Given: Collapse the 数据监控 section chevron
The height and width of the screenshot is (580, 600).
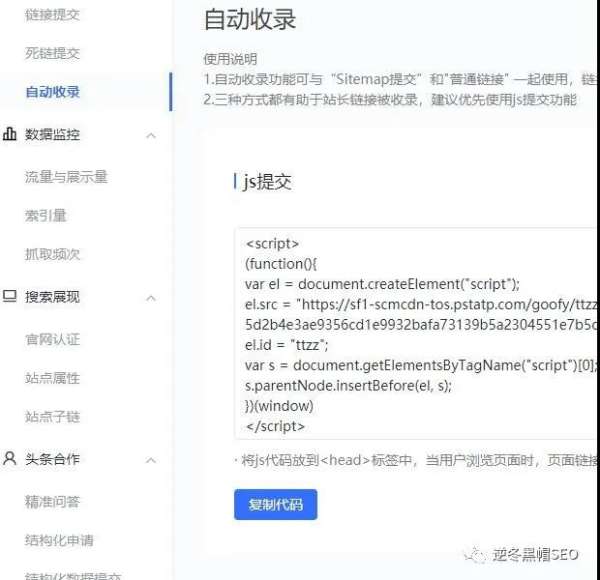Looking at the screenshot, I should click(151, 135).
